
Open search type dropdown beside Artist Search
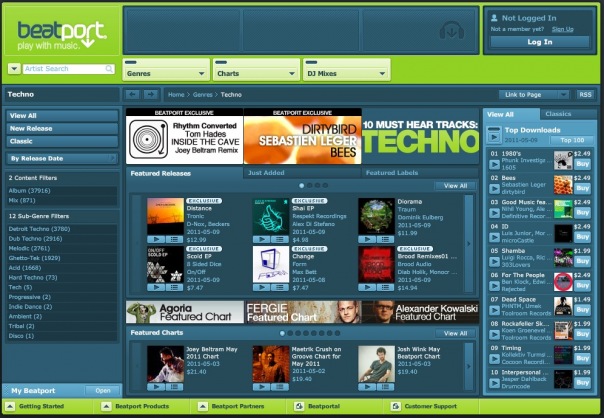click(x=14, y=69)
